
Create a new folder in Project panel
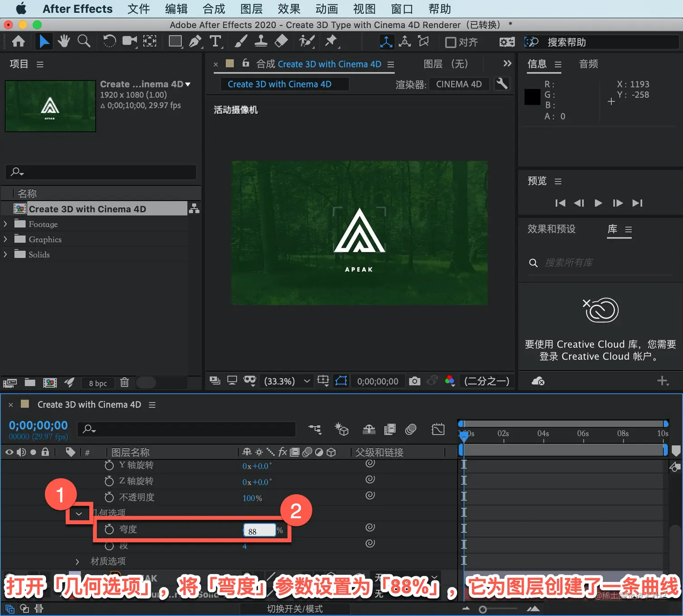pyautogui.click(x=30, y=383)
